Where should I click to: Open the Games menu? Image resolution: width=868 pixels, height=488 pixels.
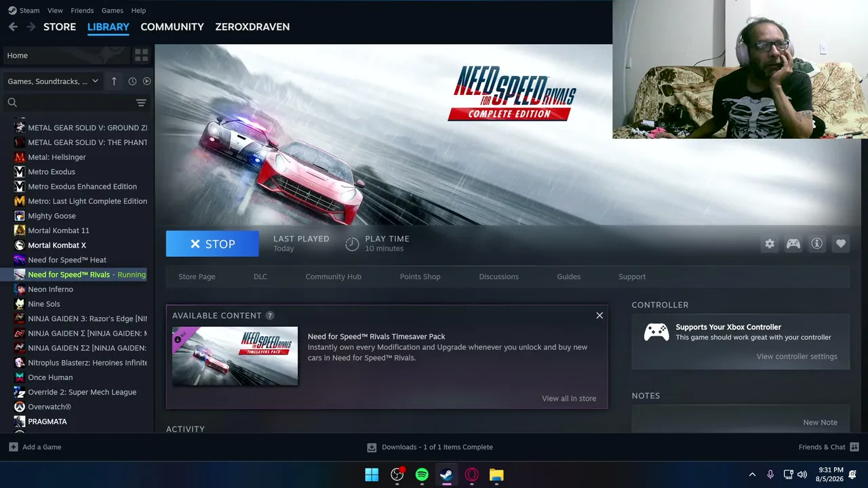click(x=113, y=11)
